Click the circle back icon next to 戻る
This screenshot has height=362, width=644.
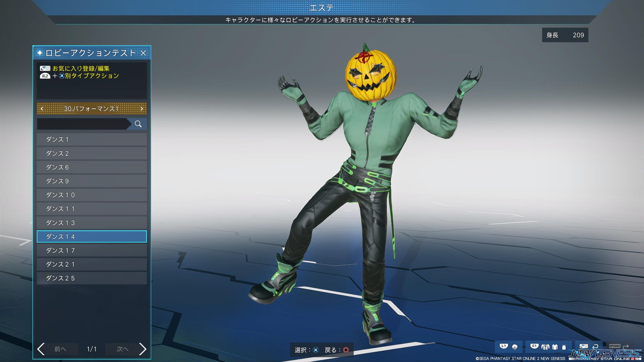click(x=346, y=350)
